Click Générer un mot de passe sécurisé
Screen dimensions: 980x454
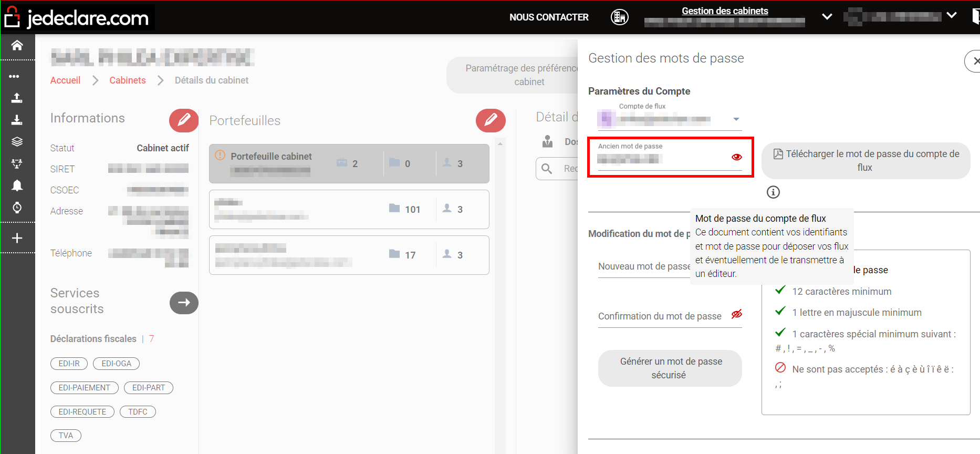tap(670, 368)
